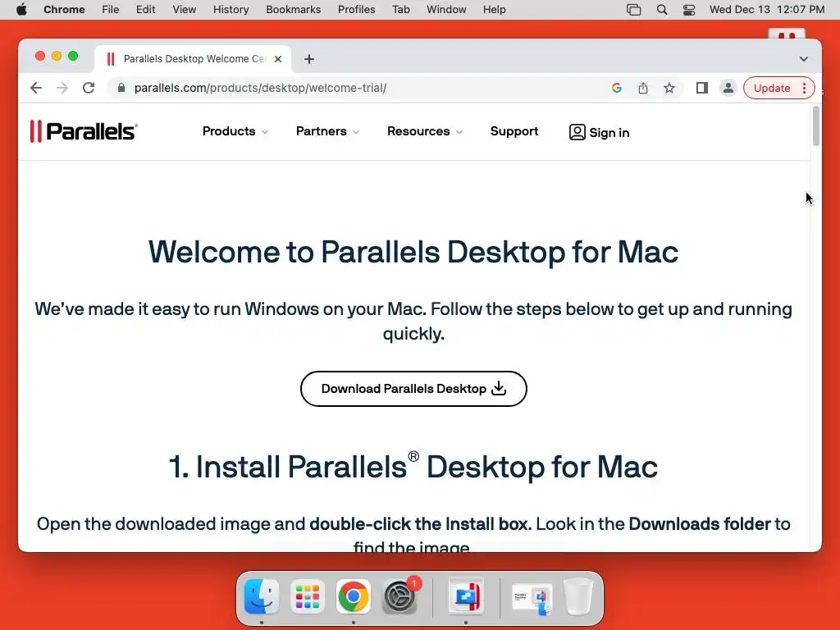Open Parallels Desktop in the Dock
This screenshot has height=630, width=840.
click(466, 596)
